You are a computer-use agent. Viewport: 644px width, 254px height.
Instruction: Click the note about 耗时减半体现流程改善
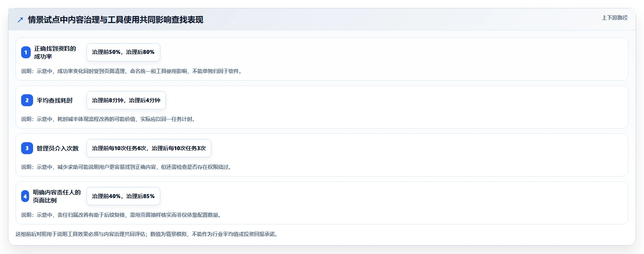108,119
